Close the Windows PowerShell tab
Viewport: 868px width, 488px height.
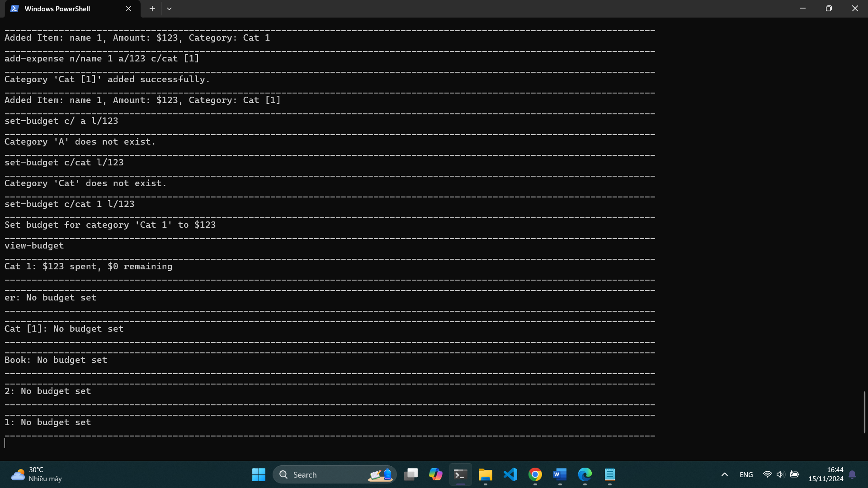(x=128, y=9)
